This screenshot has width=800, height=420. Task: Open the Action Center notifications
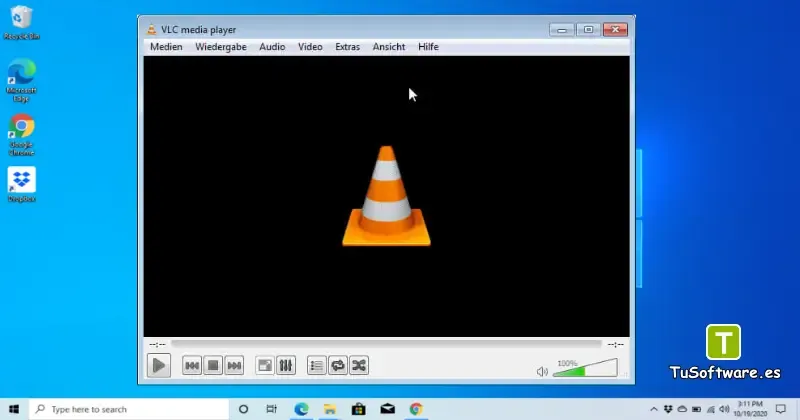tap(781, 409)
